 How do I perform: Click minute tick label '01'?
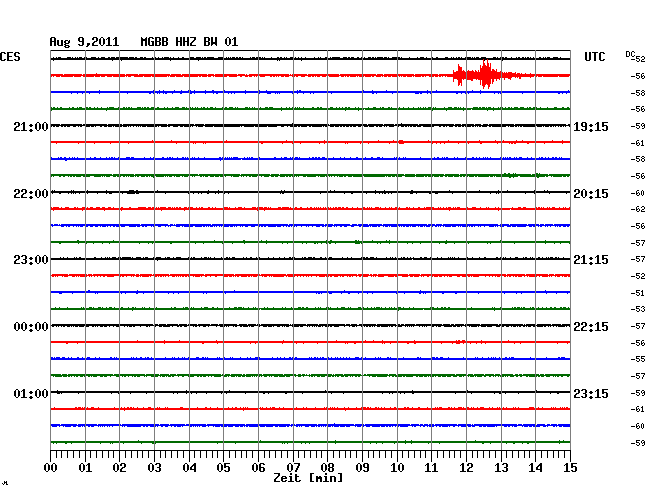85,468
